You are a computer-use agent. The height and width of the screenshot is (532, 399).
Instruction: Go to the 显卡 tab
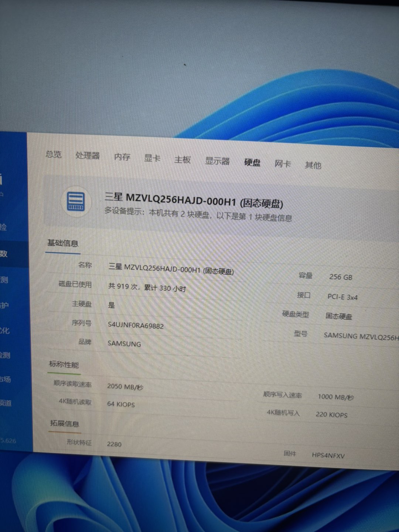[152, 158]
